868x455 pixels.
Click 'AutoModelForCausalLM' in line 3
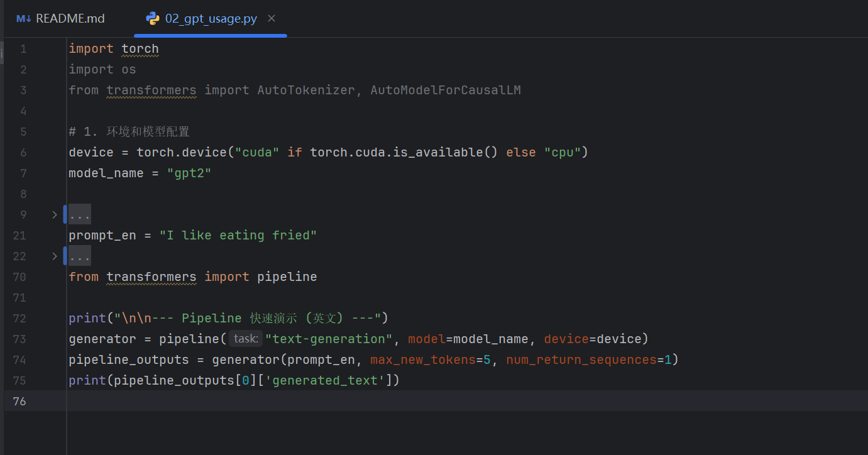[x=446, y=90]
